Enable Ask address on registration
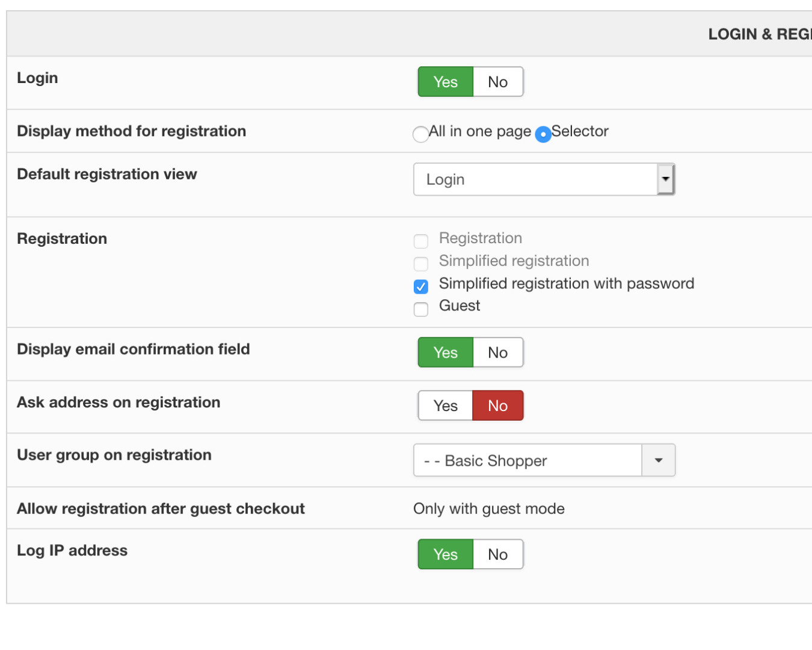The width and height of the screenshot is (812, 650). coord(446,406)
